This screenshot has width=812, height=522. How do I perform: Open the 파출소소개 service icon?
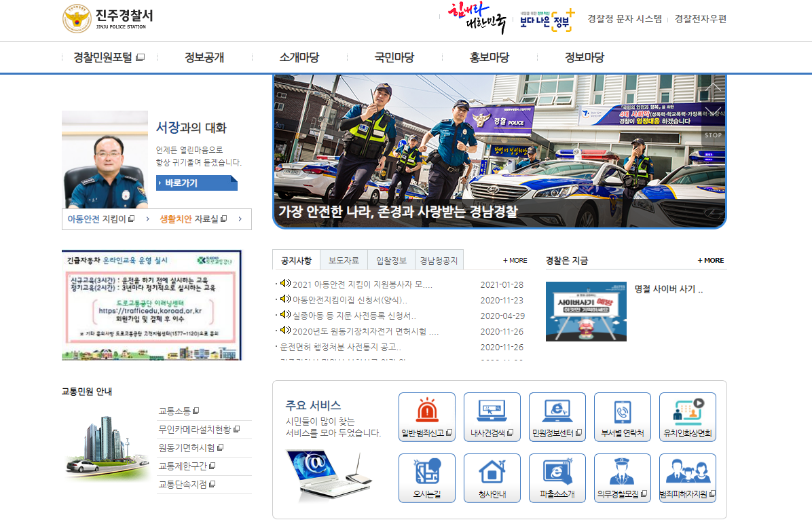tap(557, 478)
